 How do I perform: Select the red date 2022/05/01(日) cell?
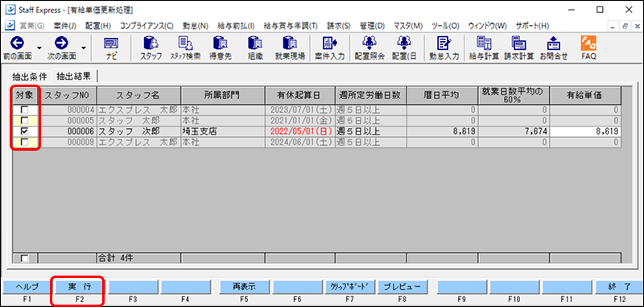click(x=299, y=131)
